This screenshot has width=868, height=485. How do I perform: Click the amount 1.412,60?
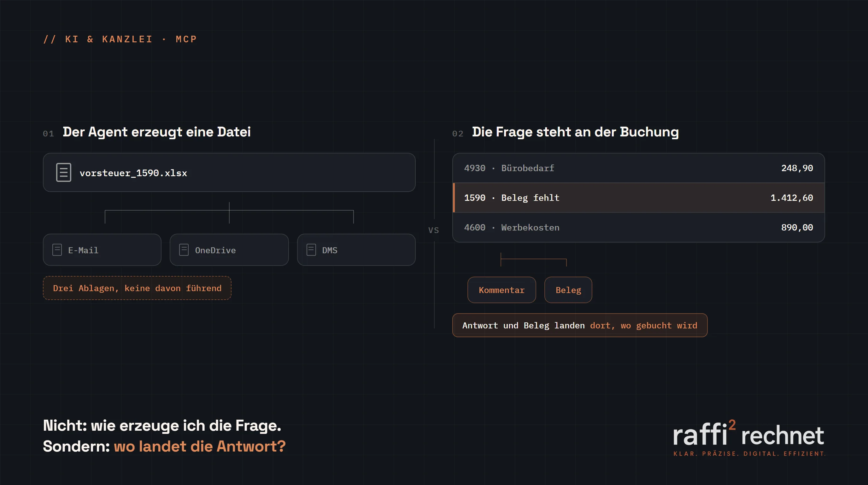792,198
